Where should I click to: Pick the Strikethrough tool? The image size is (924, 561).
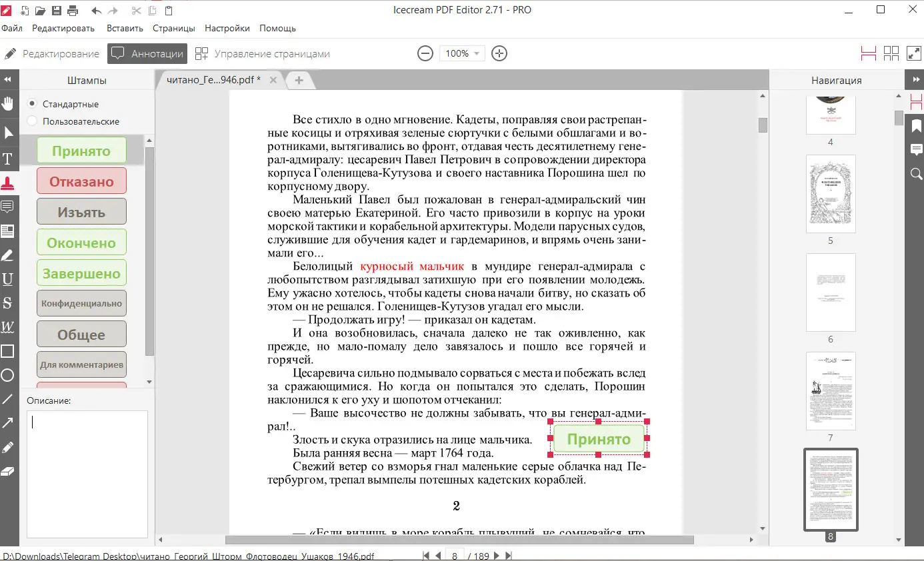pos(9,302)
